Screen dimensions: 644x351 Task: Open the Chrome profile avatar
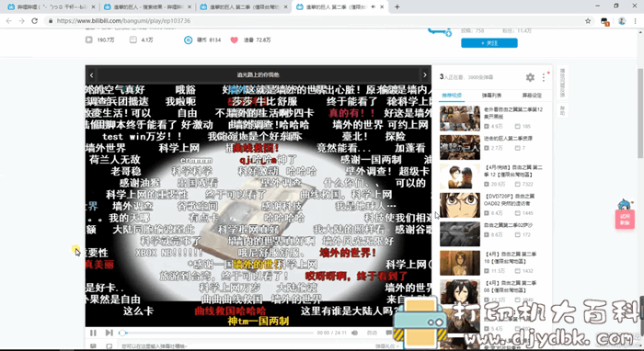pyautogui.click(x=622, y=21)
